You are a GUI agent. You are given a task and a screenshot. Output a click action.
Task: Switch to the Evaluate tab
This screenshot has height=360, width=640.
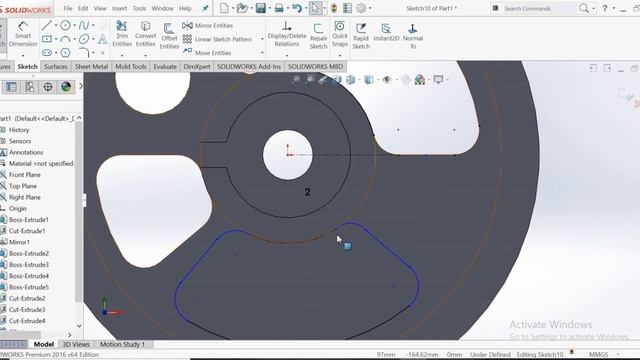pyautogui.click(x=165, y=67)
